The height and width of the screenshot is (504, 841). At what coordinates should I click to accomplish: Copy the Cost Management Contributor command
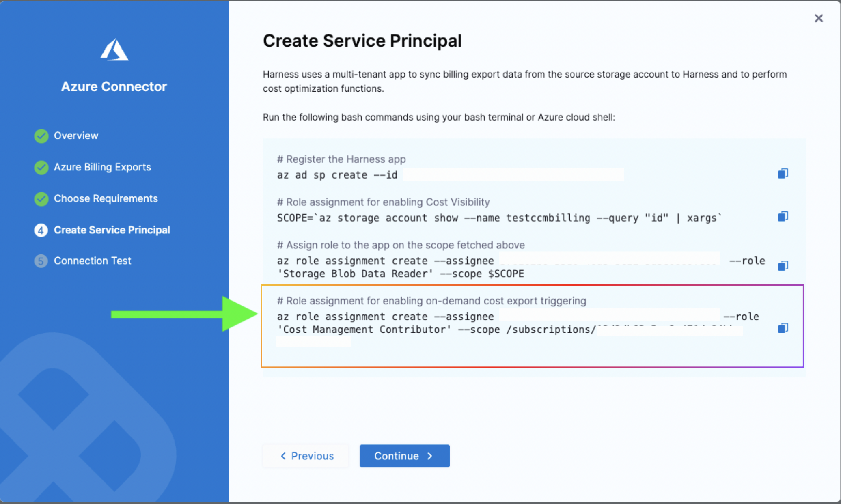pos(783,328)
